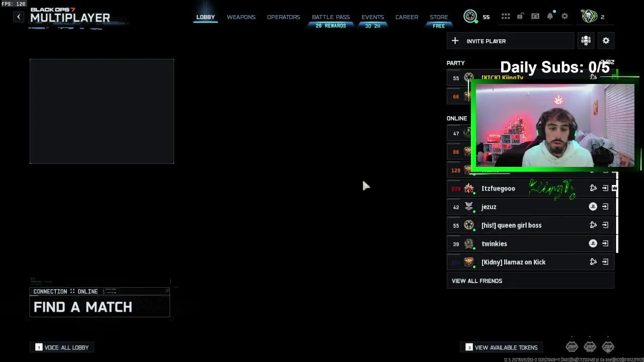Screen dimensions: 644x362
Task: Click Battle.net icon on llamaz on Kick row
Action: [593, 262]
